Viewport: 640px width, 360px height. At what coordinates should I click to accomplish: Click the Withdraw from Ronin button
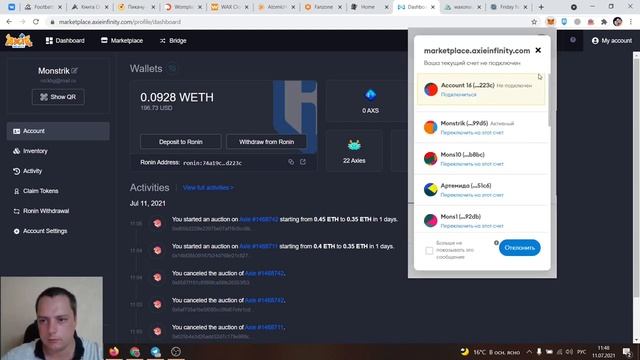[x=266, y=142]
